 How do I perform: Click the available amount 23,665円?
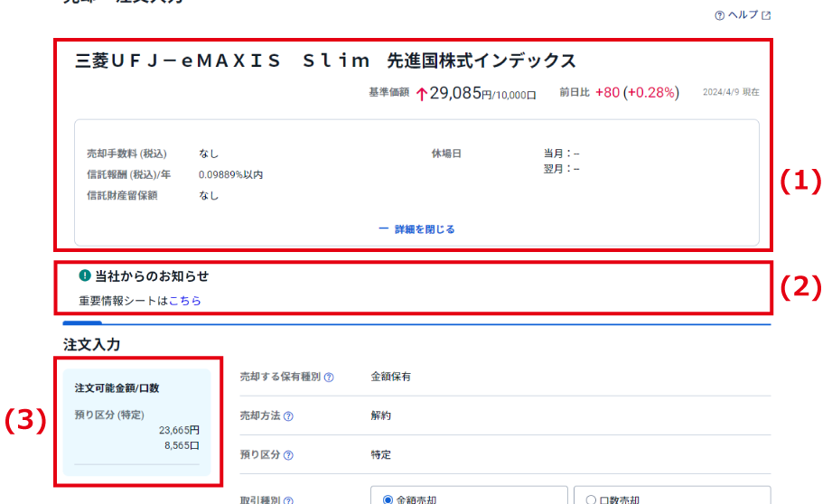[179, 430]
